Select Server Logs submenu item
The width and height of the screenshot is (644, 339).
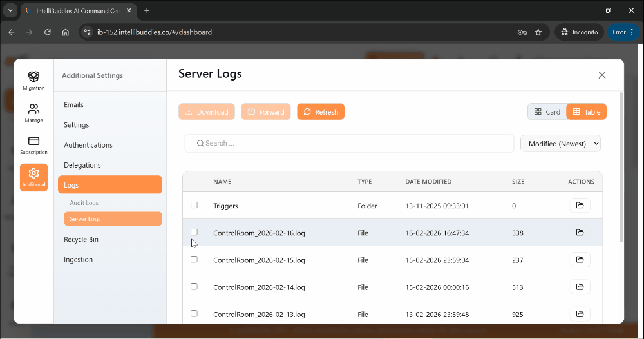tap(113, 218)
